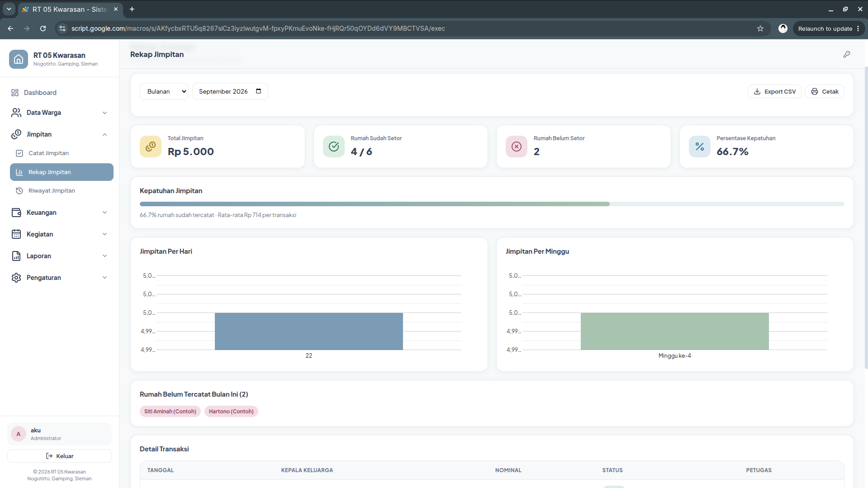
Task: Collapse the Jimpitan section chevron
Action: (104, 134)
